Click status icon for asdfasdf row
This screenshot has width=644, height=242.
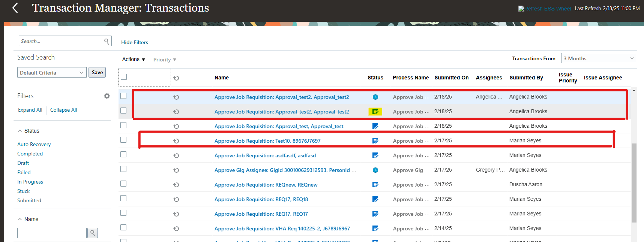click(375, 155)
